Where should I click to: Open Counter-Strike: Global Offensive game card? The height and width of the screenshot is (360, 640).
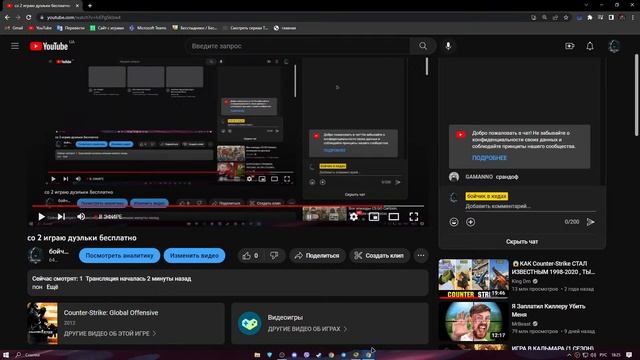click(126, 323)
